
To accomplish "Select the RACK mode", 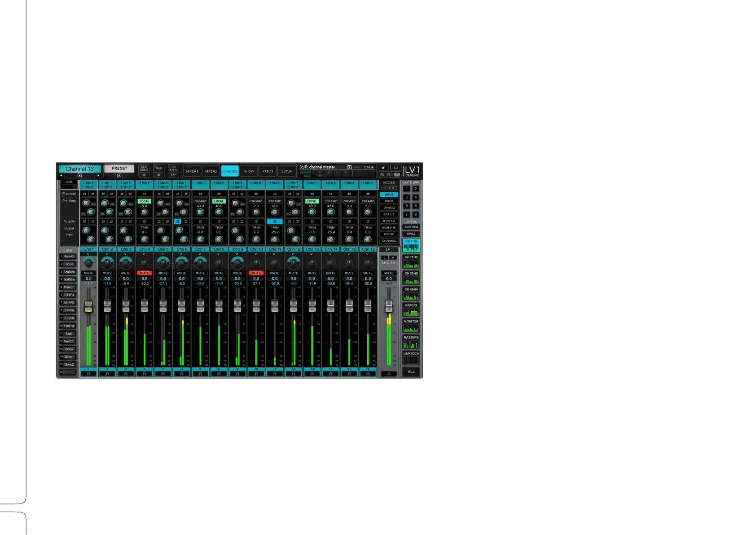I will [x=389, y=201].
